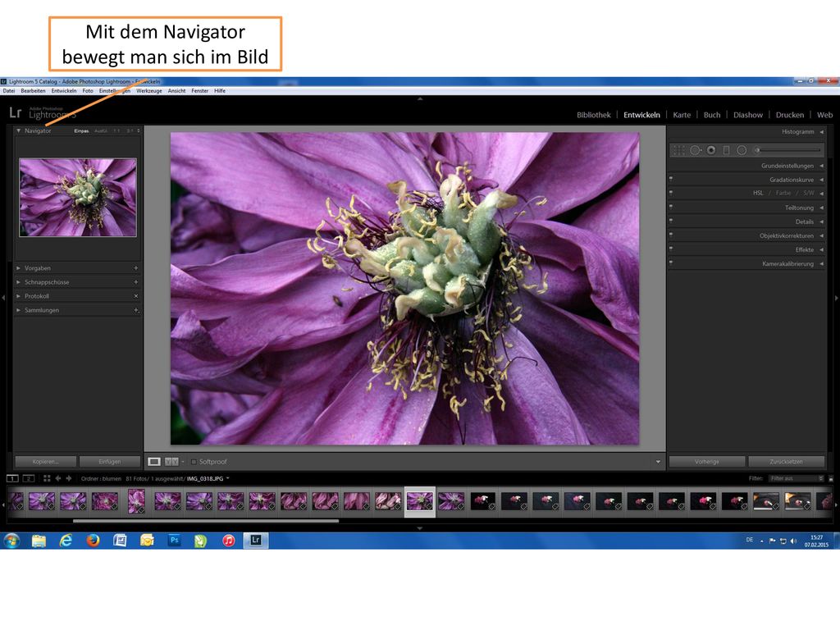Image resolution: width=840 pixels, height=630 pixels.
Task: Switch to the Karte module
Action: [682, 115]
